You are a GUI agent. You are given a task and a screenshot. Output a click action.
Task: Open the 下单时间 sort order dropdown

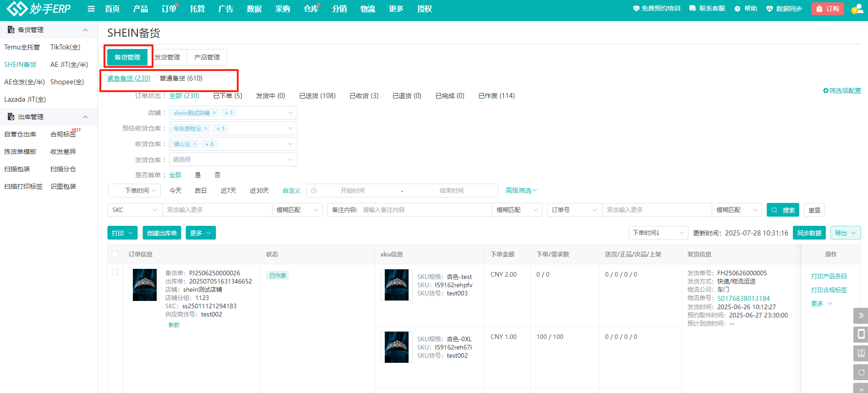pos(658,233)
